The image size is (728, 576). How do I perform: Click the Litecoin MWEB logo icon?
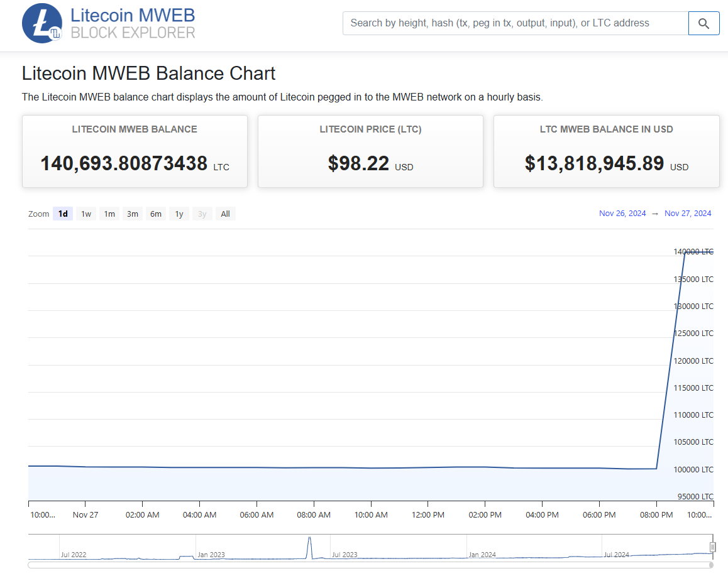(x=42, y=23)
